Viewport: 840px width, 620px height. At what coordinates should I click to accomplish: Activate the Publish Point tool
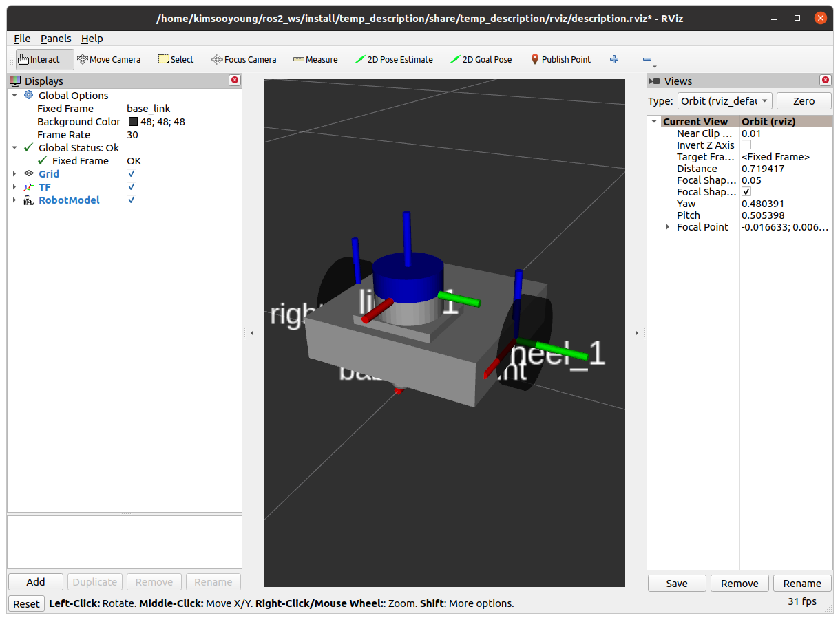(560, 59)
